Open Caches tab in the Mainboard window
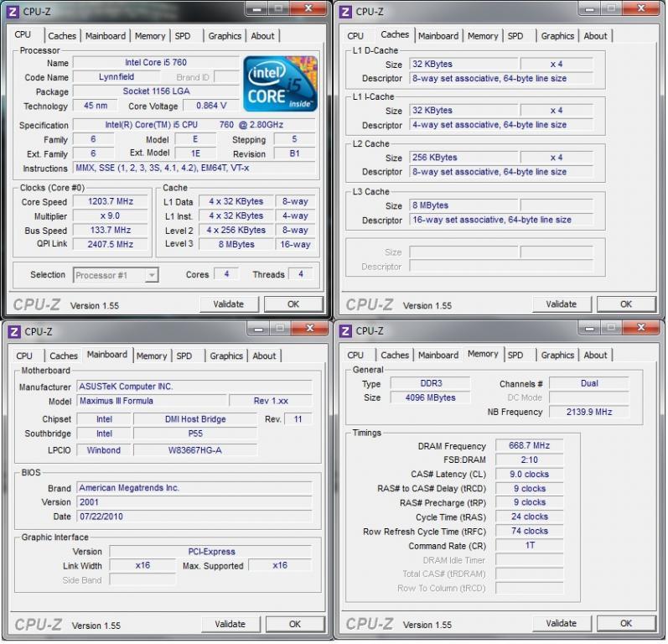This screenshot has height=644, width=668. click(64, 356)
